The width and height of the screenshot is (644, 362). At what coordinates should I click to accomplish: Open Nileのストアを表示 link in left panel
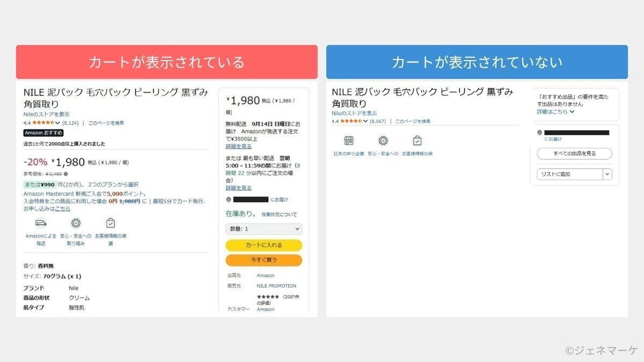[47, 114]
